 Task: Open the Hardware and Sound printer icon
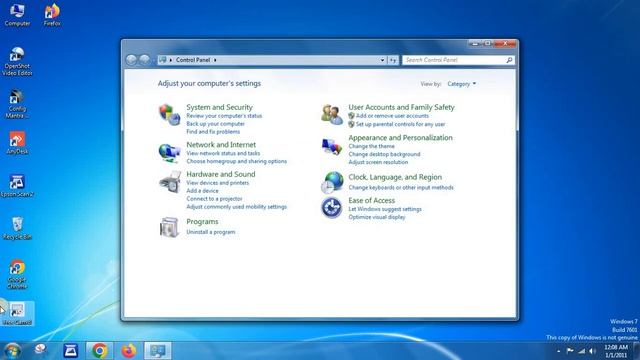point(170,182)
